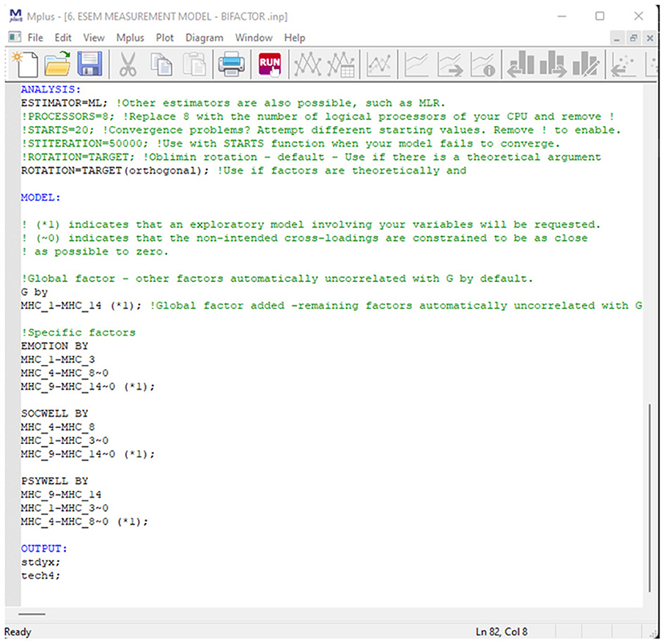Click the 'G by' line in the editor
This screenshot has width=665, height=644.
point(34,292)
